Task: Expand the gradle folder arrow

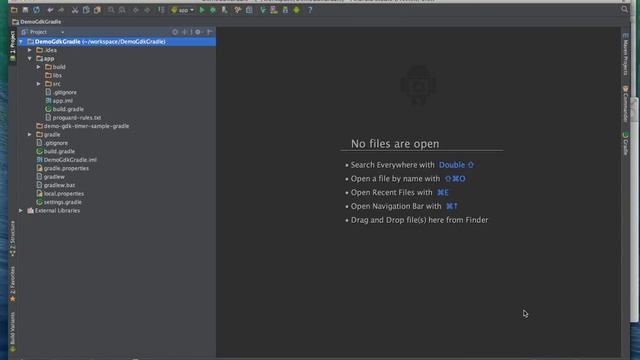Action: pos(30,134)
